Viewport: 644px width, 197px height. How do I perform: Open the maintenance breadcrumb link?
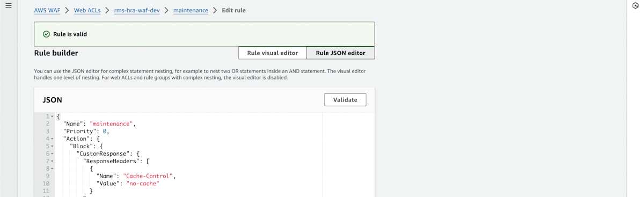(x=191, y=10)
